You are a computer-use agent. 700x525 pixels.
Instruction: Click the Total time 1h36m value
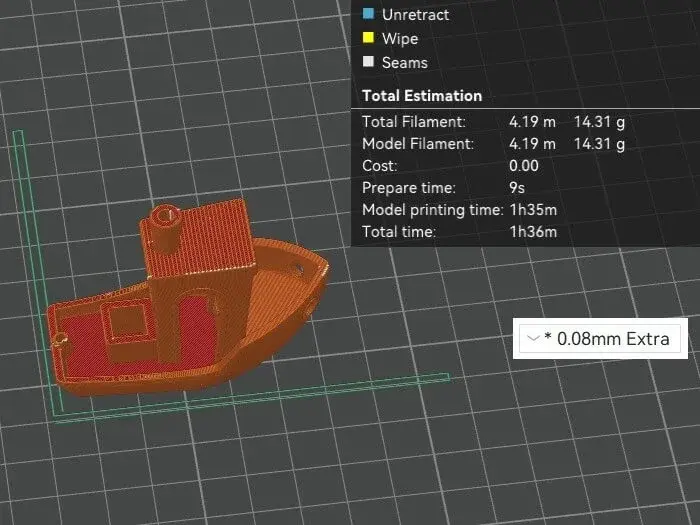(533, 232)
